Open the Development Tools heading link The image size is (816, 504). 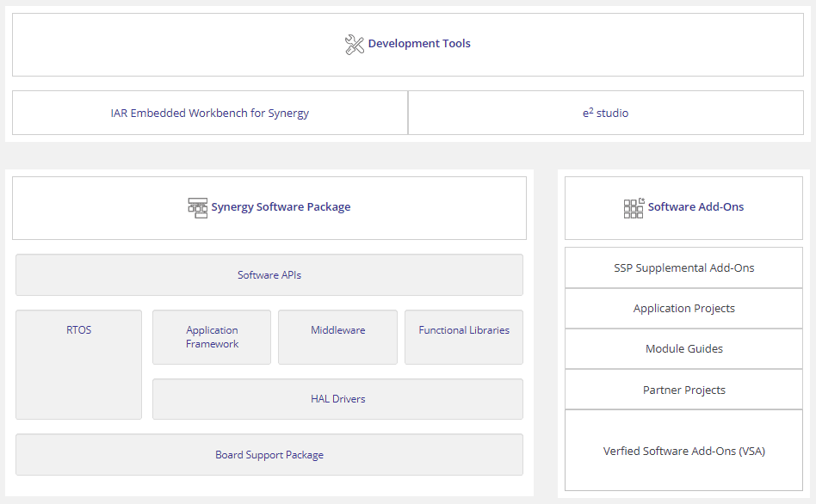(419, 44)
